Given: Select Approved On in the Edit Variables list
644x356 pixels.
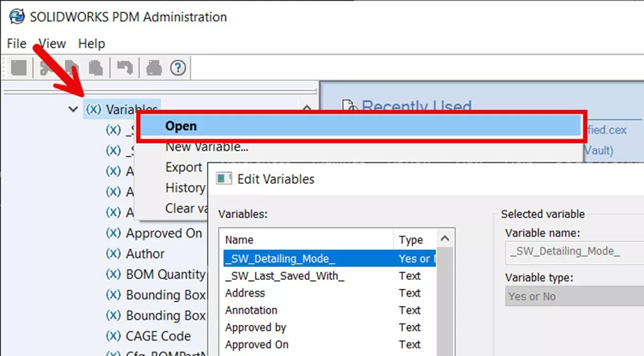Looking at the screenshot, I should coord(257,345).
